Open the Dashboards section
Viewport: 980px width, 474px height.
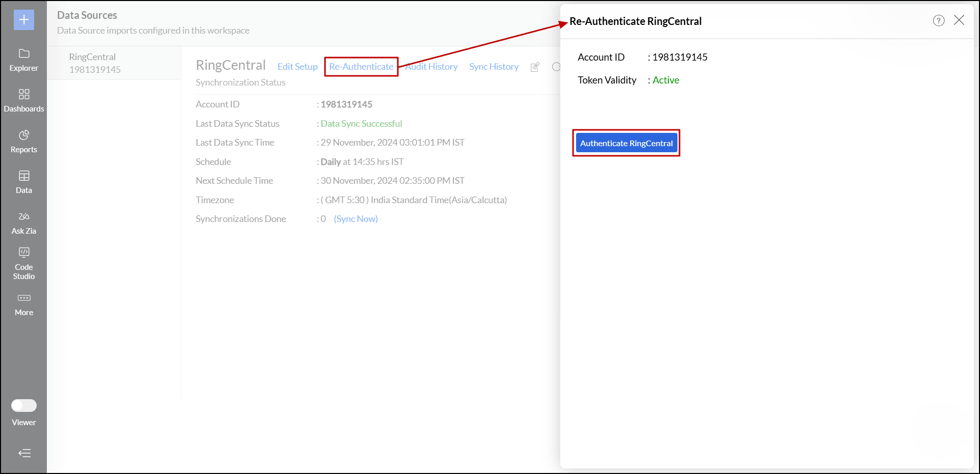[x=23, y=100]
